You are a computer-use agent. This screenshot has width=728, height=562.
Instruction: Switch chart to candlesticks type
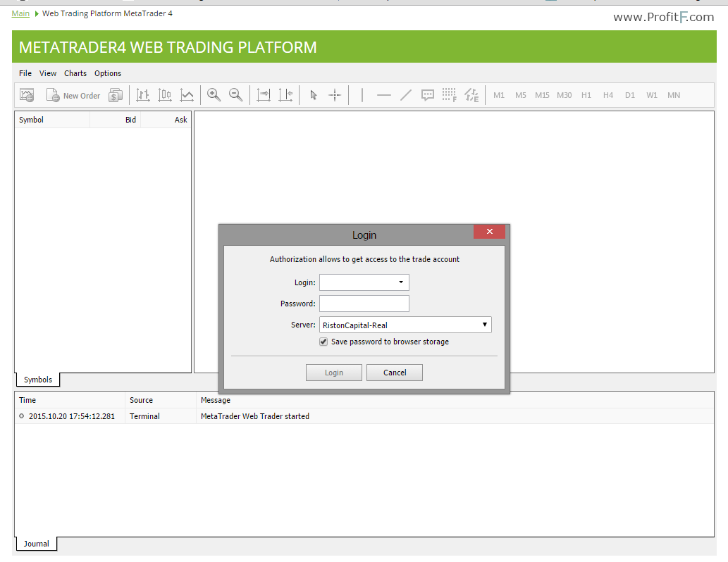(x=165, y=95)
